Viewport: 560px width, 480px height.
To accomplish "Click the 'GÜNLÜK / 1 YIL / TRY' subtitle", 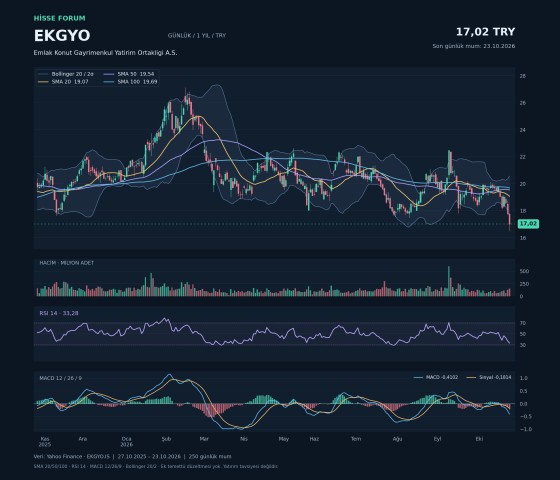I will coord(197,35).
